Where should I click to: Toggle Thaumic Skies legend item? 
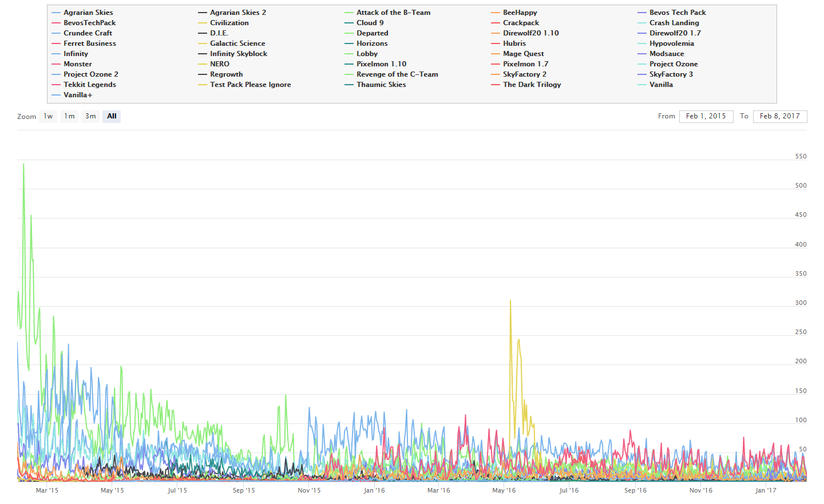[375, 85]
